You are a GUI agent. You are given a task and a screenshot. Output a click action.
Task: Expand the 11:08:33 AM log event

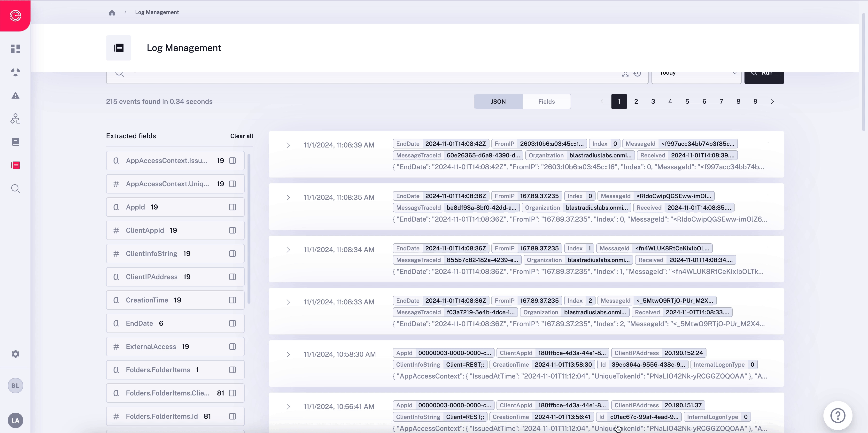(x=288, y=302)
